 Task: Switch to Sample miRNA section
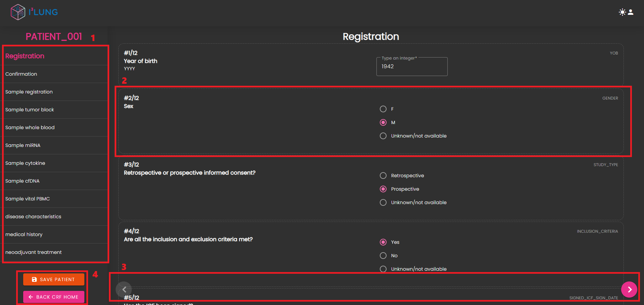(23, 145)
